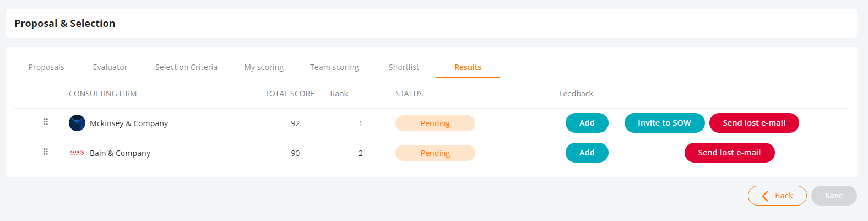This screenshot has height=221, width=868.
Task: Send lost e-mail to Bain & Company
Action: (x=729, y=153)
